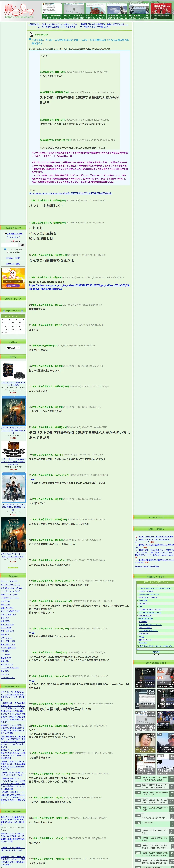Image resolution: width=174 pixels, height=868 pixels.
Task: Open the Powered by livedoor 相互RSS link
Action: click(x=147, y=566)
